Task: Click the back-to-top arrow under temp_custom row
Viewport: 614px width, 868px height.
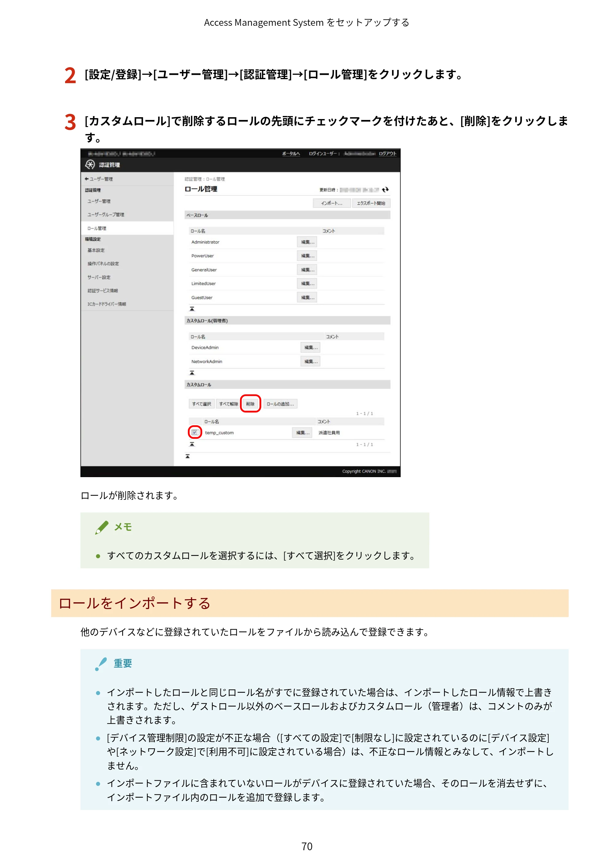Action: pyautogui.click(x=192, y=444)
